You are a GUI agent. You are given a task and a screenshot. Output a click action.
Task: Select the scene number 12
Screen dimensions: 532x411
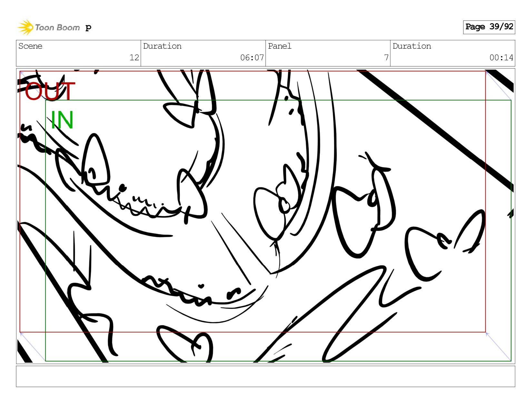(134, 58)
